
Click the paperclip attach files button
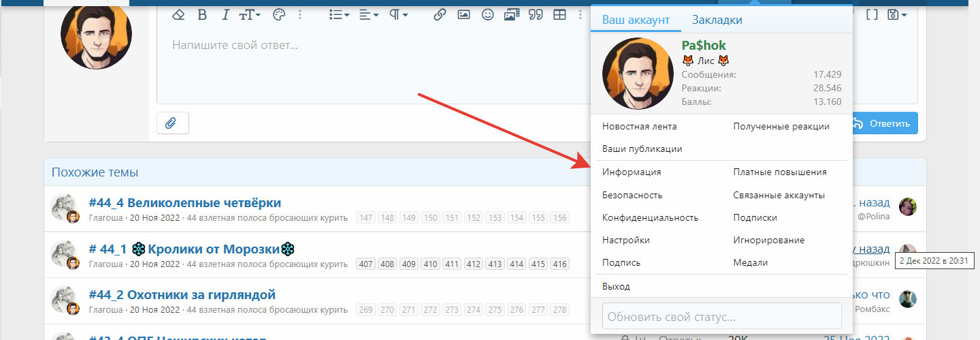[173, 123]
